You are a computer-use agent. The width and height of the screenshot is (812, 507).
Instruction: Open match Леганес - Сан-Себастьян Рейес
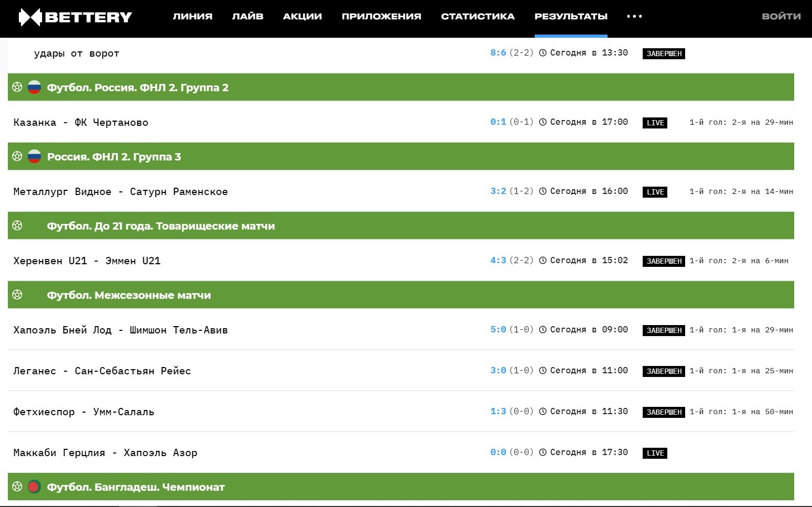tap(102, 371)
